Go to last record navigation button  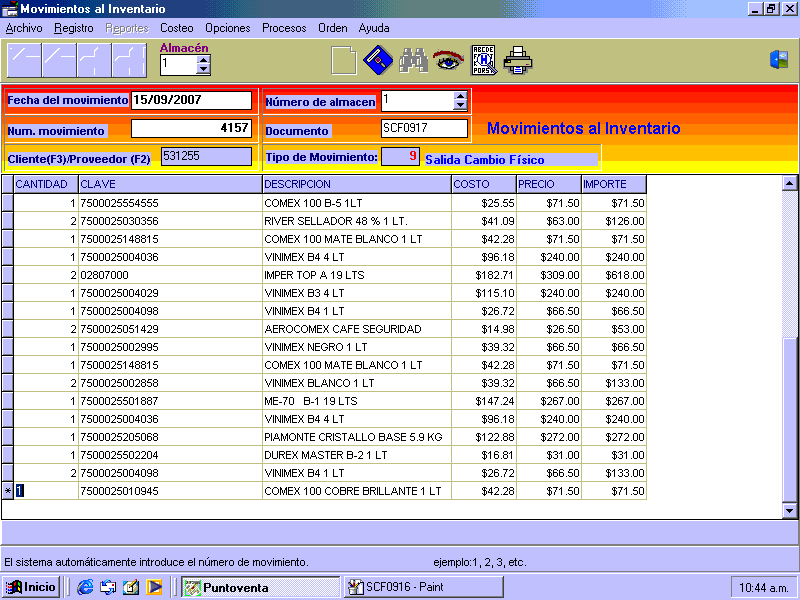coord(129,61)
